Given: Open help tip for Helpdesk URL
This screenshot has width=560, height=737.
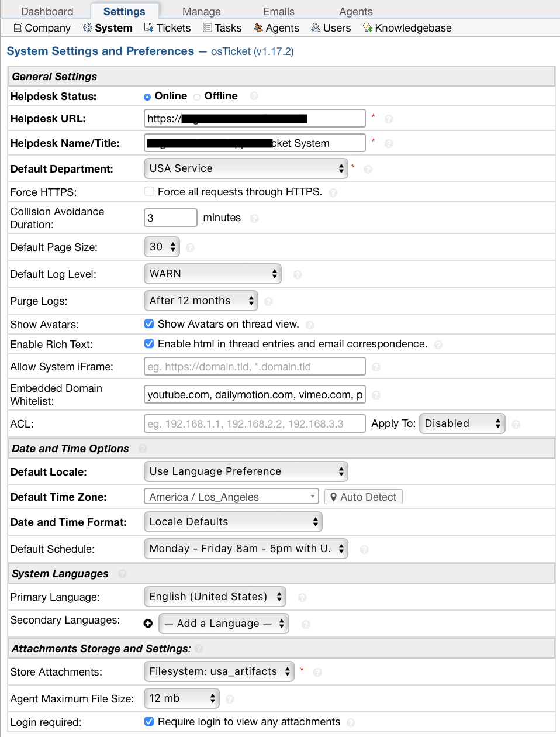Looking at the screenshot, I should [389, 119].
